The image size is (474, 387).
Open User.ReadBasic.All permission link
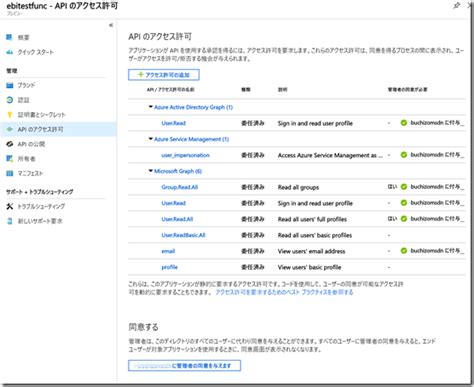183,235
